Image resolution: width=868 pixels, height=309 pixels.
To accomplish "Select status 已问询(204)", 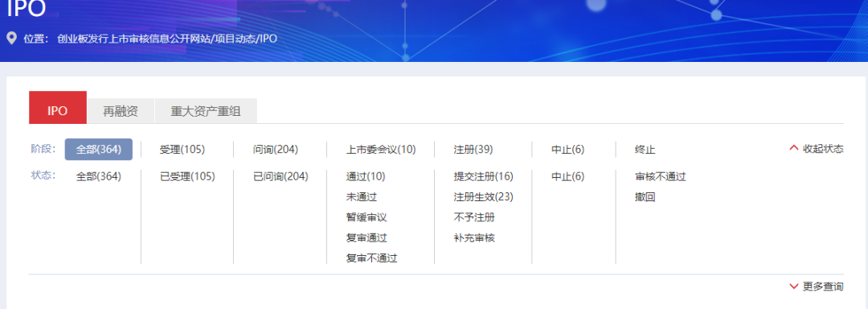I will [280, 177].
